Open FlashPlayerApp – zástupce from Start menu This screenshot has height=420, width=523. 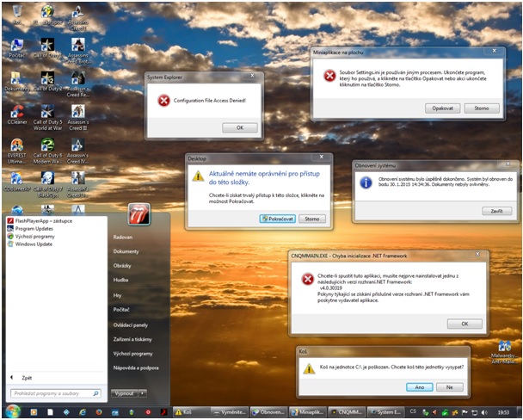pos(43,220)
